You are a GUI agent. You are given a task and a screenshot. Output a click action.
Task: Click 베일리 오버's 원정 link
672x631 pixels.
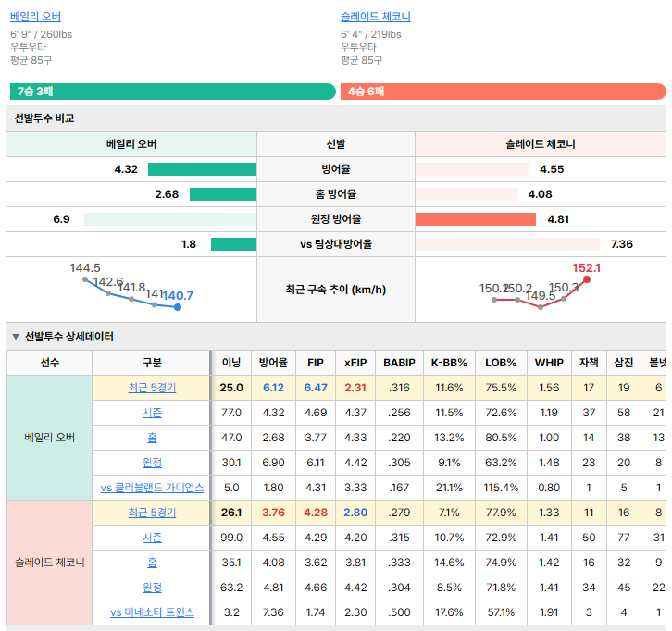[152, 463]
